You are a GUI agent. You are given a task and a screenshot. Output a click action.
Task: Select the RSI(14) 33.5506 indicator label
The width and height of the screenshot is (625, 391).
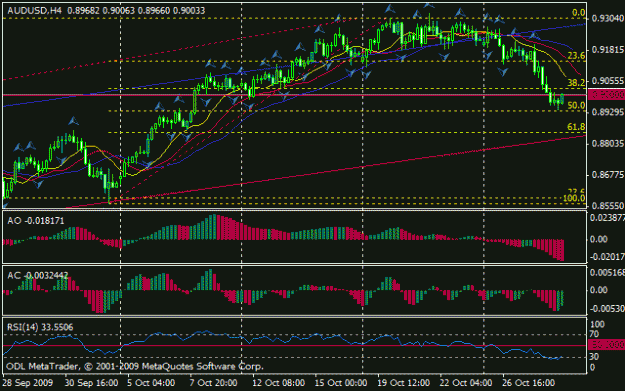[40, 328]
